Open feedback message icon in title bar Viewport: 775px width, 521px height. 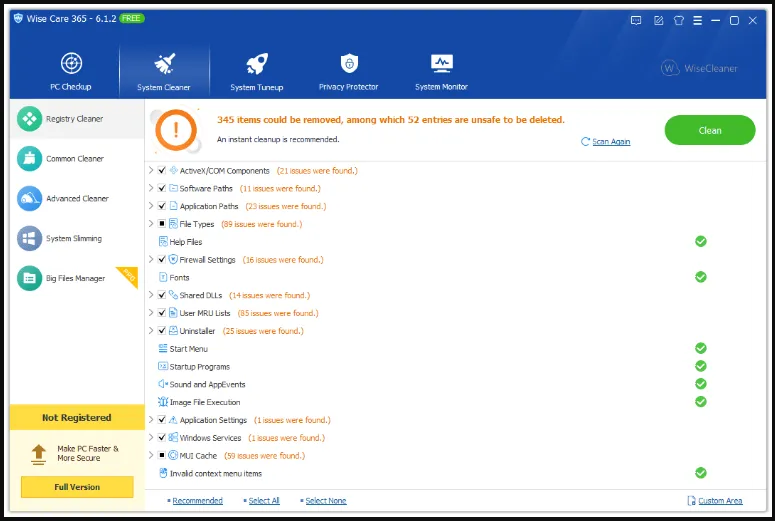pos(636,20)
